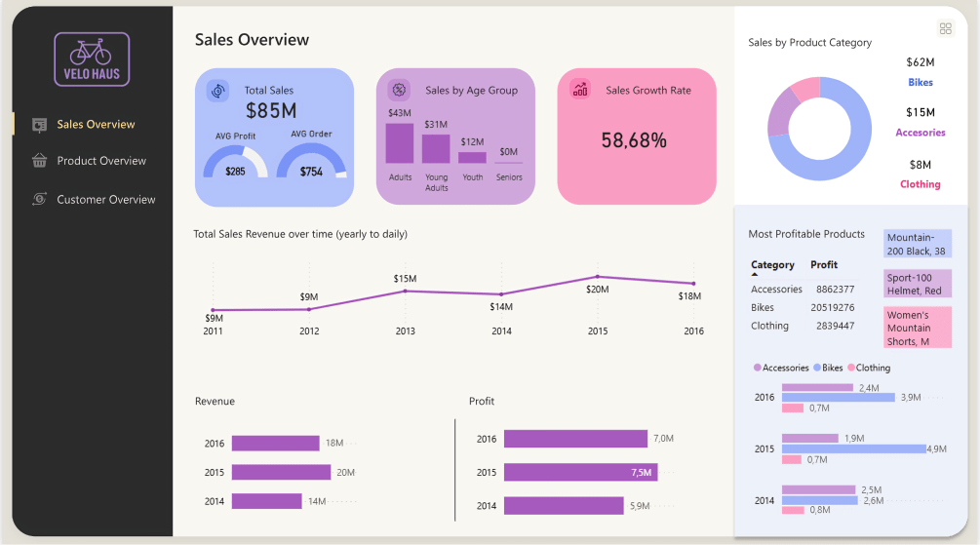This screenshot has width=980, height=545.
Task: Click the Sales Growth Rate chart icon
Action: pos(580,90)
